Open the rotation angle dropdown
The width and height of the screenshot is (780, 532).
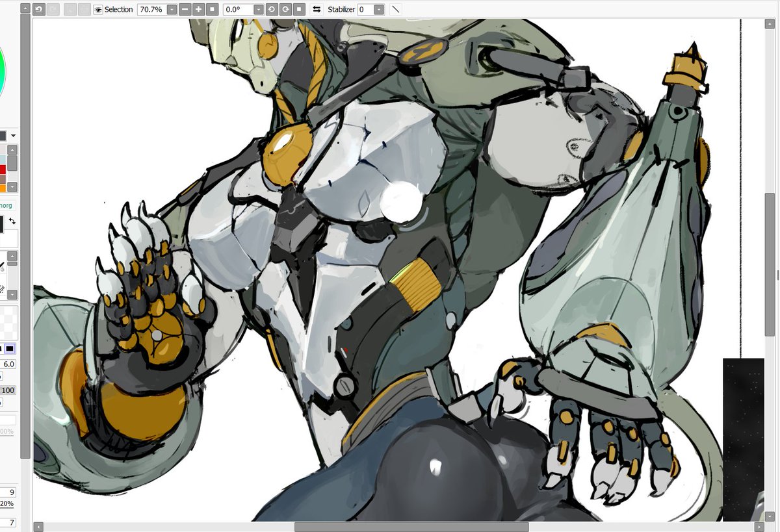click(x=259, y=10)
